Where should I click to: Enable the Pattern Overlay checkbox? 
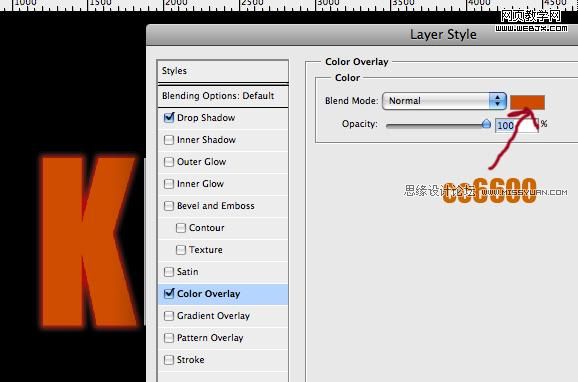click(169, 338)
